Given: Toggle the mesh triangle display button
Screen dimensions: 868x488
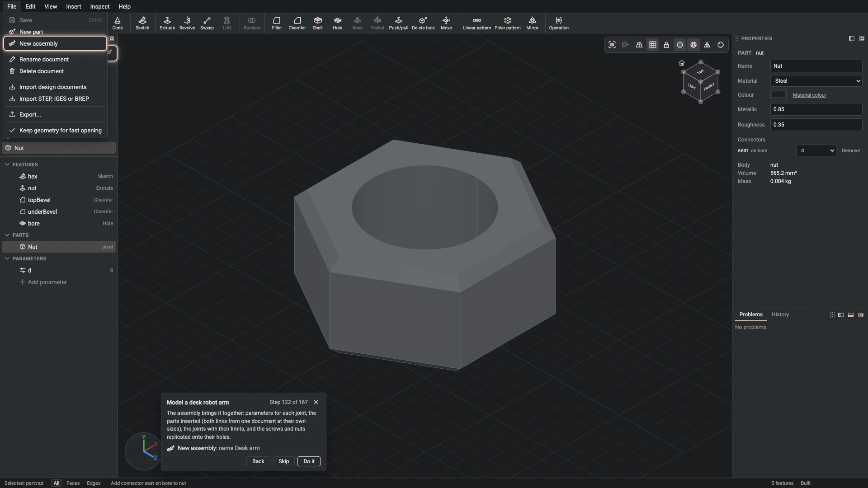Looking at the screenshot, I should tap(707, 45).
